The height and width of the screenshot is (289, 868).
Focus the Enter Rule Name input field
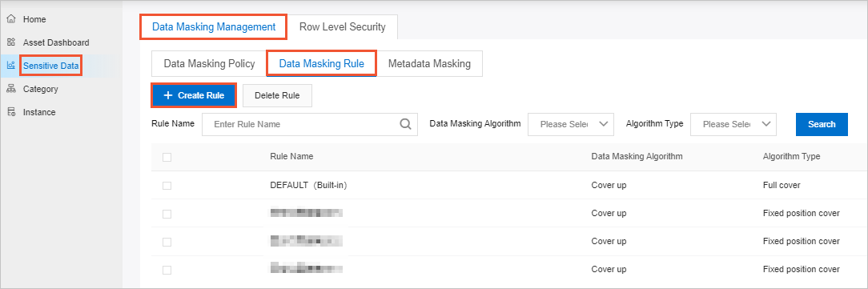click(x=310, y=124)
